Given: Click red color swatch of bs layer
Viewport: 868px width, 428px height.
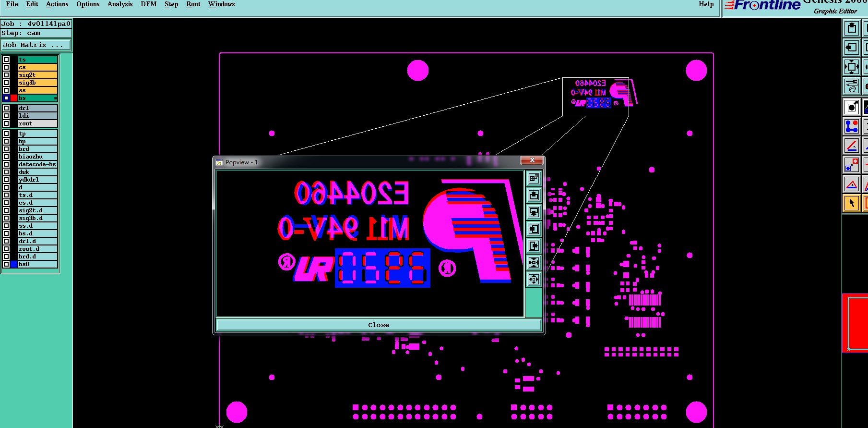Looking at the screenshot, I should tap(14, 98).
